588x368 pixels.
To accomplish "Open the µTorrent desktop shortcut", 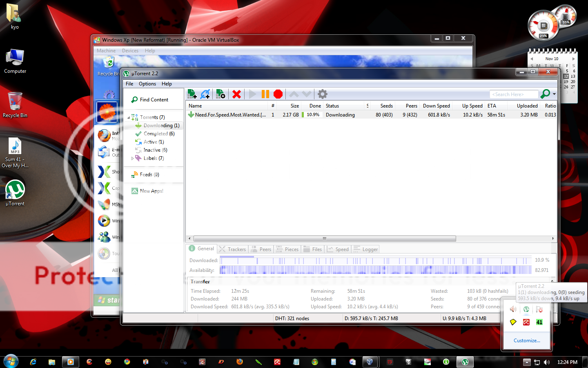I will pyautogui.click(x=15, y=193).
